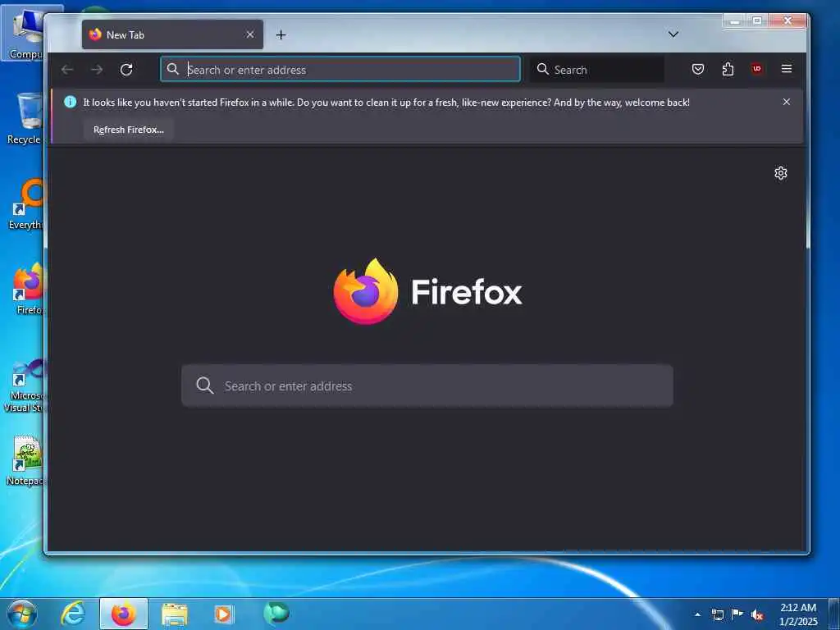The height and width of the screenshot is (630, 840).
Task: Select the Everything desktop shortcut
Action: pyautogui.click(x=25, y=204)
